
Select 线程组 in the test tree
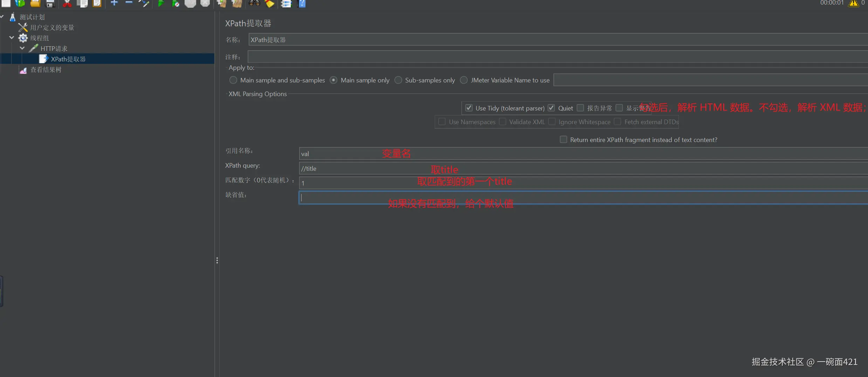click(x=39, y=38)
